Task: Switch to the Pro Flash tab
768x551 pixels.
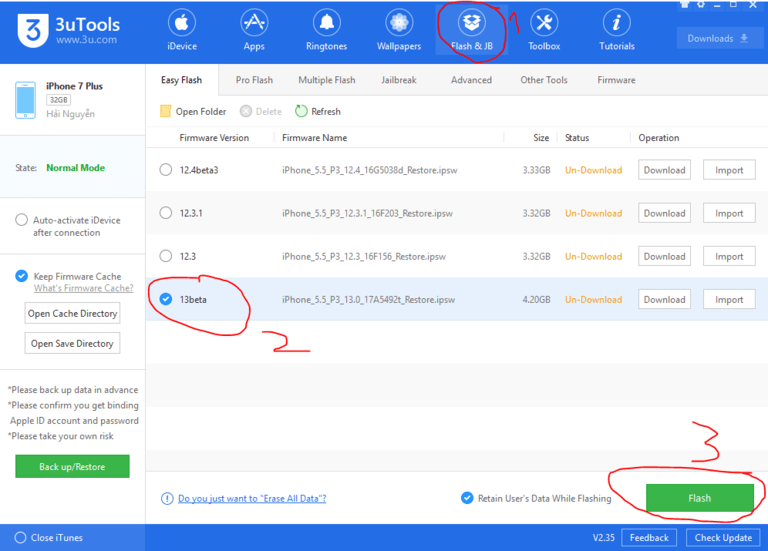Action: 255,80
